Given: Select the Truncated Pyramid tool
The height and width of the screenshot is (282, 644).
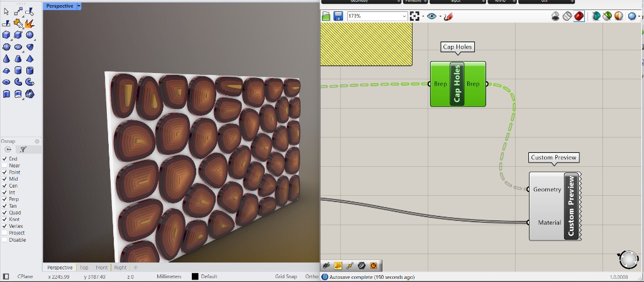Looking at the screenshot, I should (6, 70).
